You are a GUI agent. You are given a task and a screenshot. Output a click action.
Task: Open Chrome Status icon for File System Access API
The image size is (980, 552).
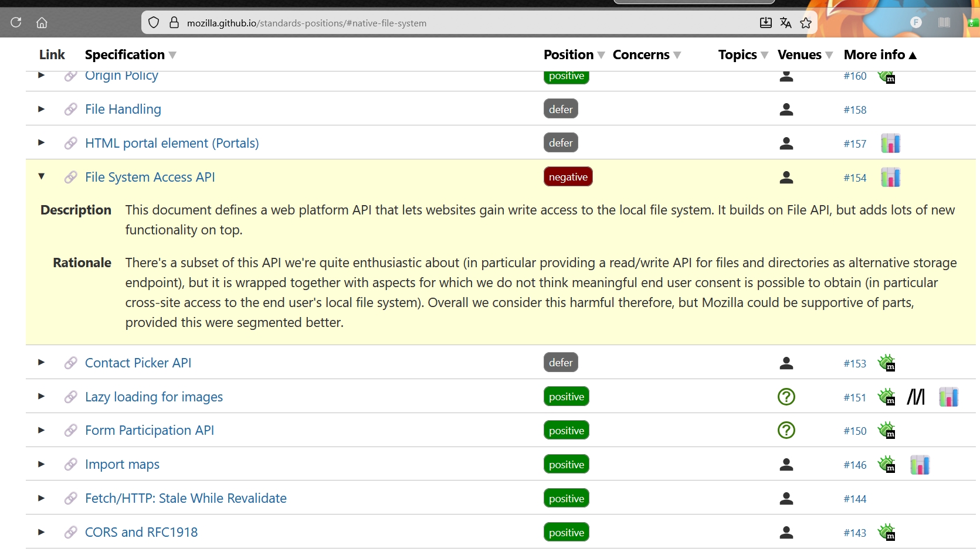point(890,178)
